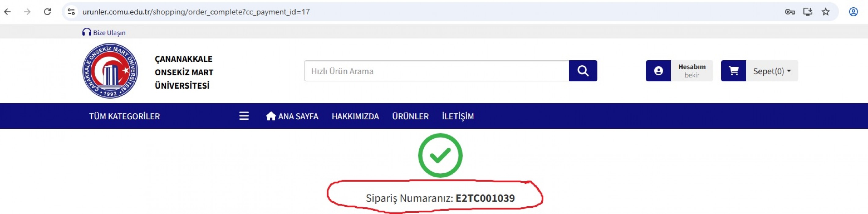Navigate to ÜRÜNLER
The image size is (868, 214).
click(x=410, y=116)
